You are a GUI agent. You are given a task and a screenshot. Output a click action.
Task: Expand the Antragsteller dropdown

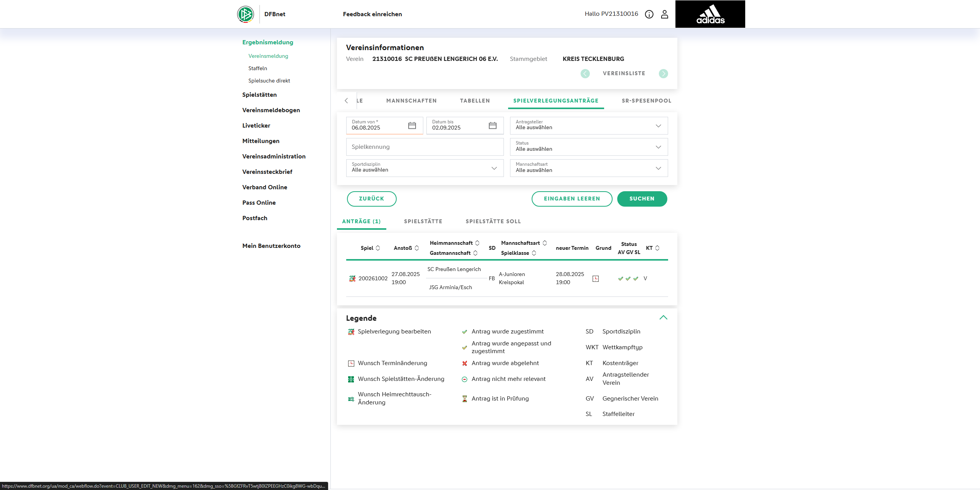pos(588,126)
